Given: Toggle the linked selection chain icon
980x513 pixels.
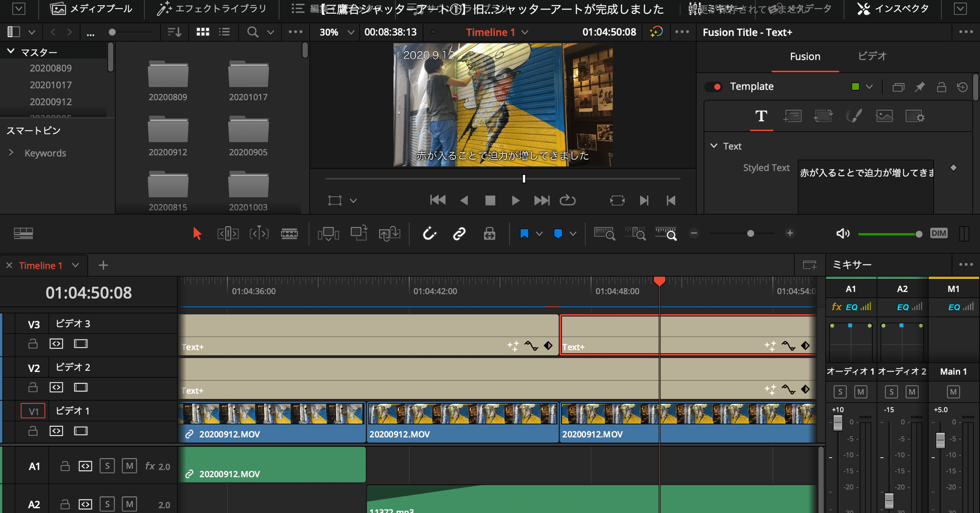Looking at the screenshot, I should (459, 234).
